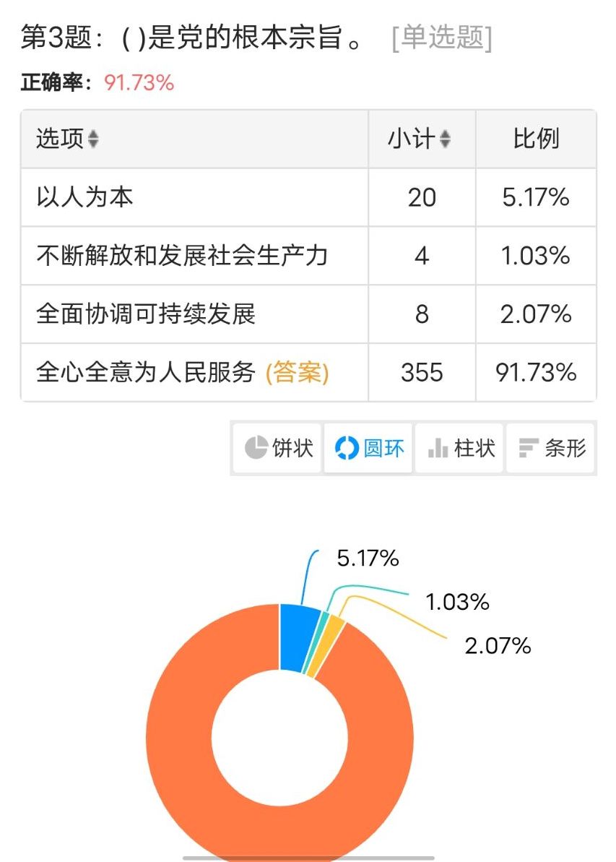Click the column chart (柱状) icon

(438, 448)
